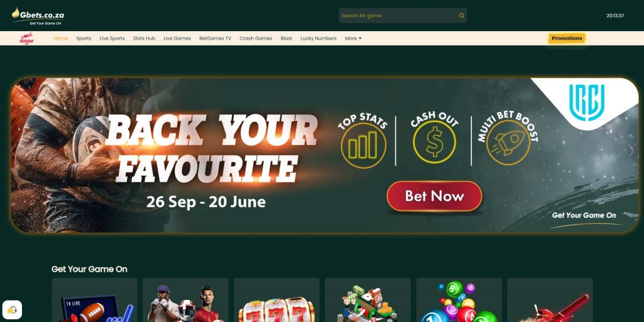Click the Top Stats bar chart icon
The width and height of the screenshot is (644, 322).
click(x=363, y=145)
